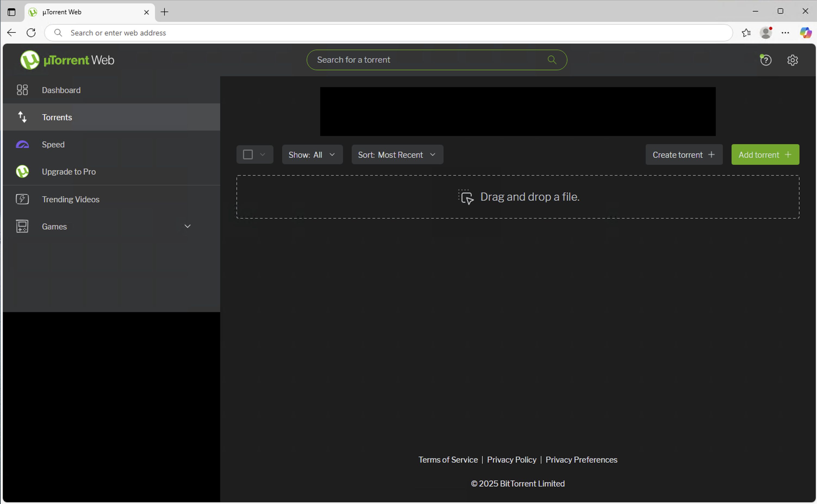Open the browser favorites star icon
The image size is (817, 504).
[x=746, y=33]
